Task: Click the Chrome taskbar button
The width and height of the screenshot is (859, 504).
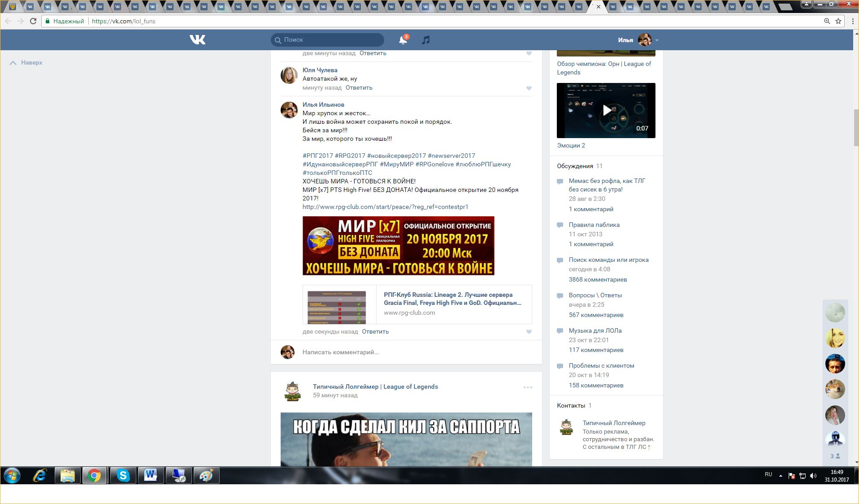Action: coord(95,475)
